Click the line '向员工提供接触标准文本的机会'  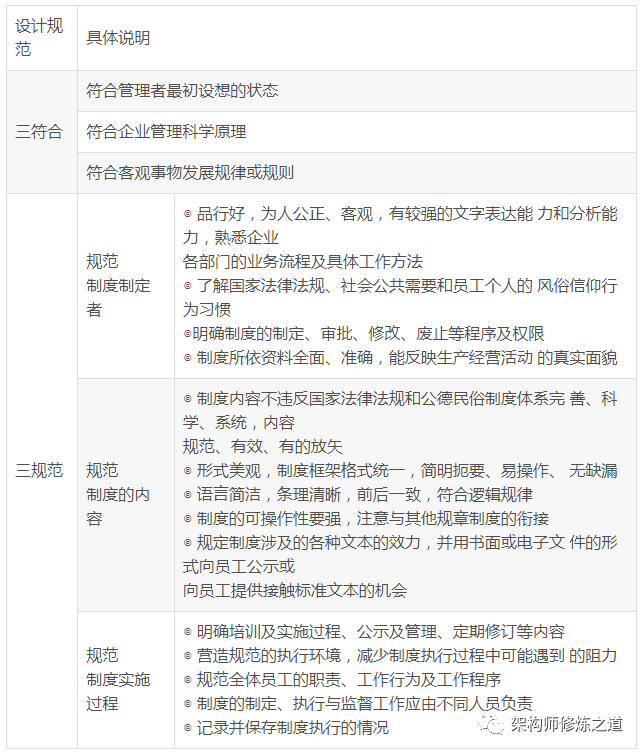(x=295, y=591)
